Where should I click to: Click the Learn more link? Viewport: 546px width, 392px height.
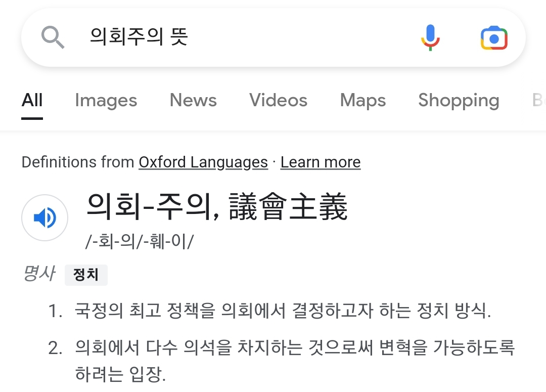pos(321,162)
